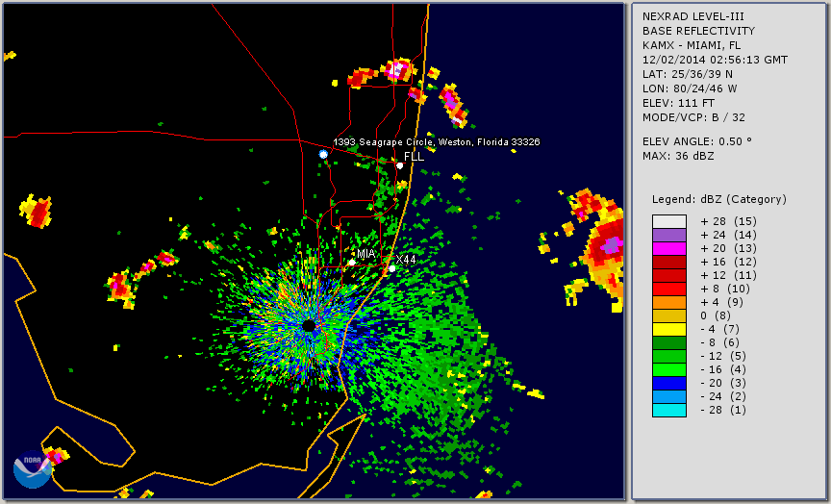Click the 'X44' map label
This screenshot has width=831, height=504.
[406, 259]
